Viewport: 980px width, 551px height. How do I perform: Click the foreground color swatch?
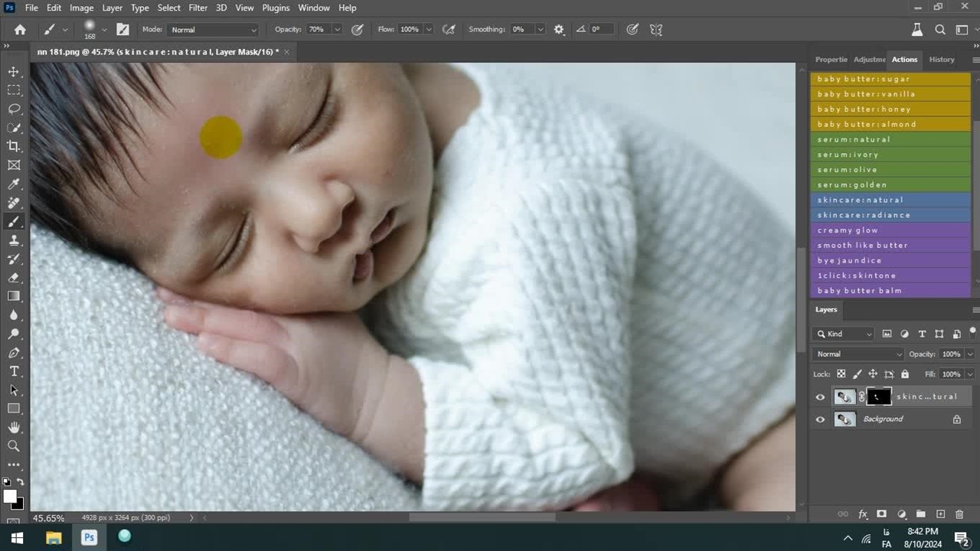[x=10, y=497]
